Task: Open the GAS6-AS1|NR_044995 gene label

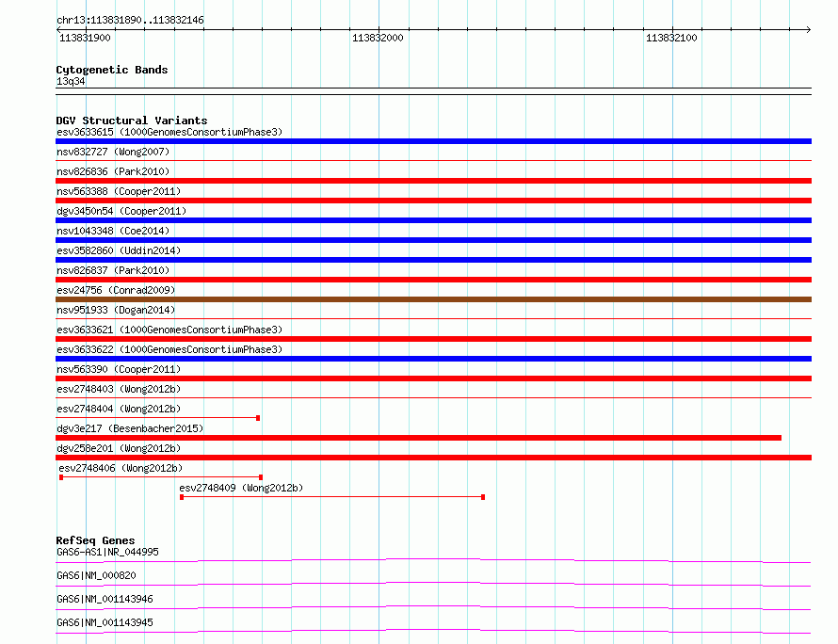Action: pyautogui.click(x=107, y=552)
